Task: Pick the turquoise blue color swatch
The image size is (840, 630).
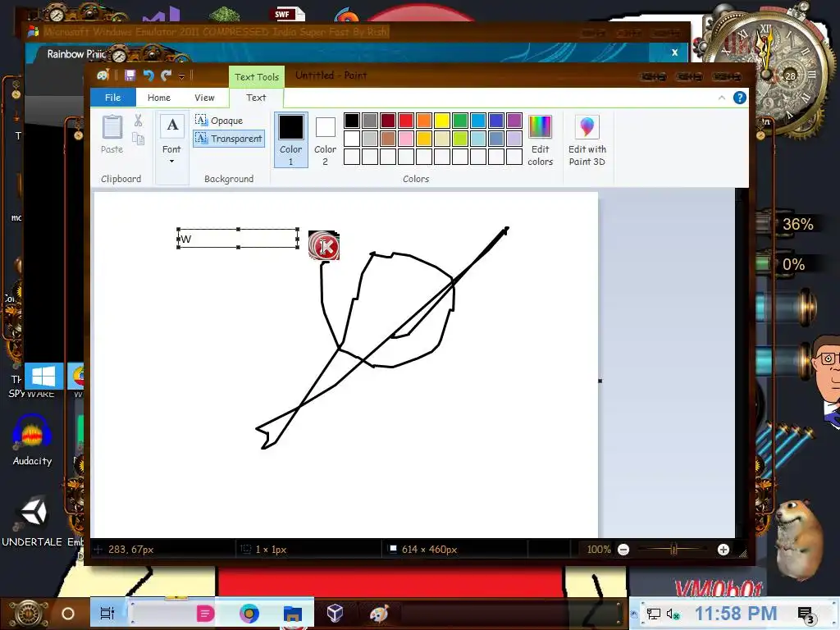Action: coord(478,121)
